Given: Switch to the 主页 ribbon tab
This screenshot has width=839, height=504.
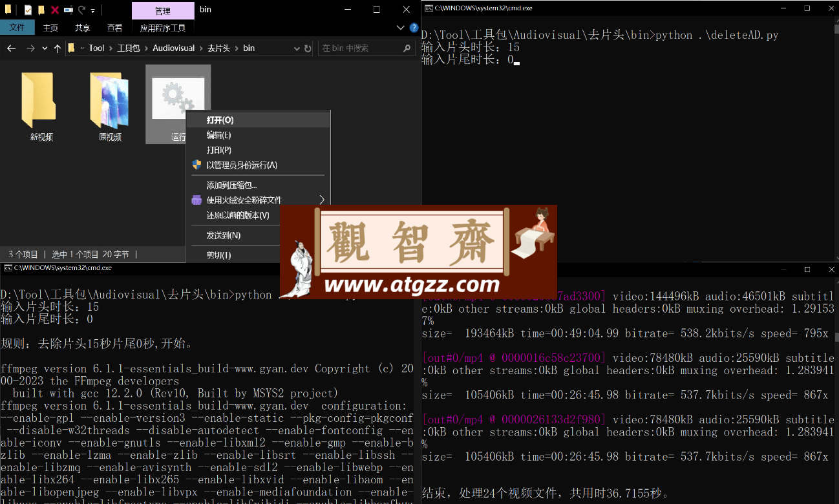Looking at the screenshot, I should point(50,28).
